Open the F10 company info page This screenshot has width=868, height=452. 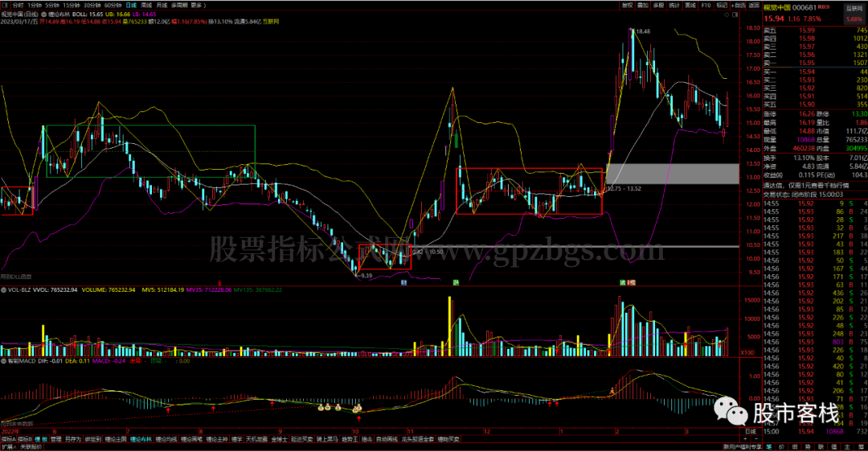click(706, 5)
